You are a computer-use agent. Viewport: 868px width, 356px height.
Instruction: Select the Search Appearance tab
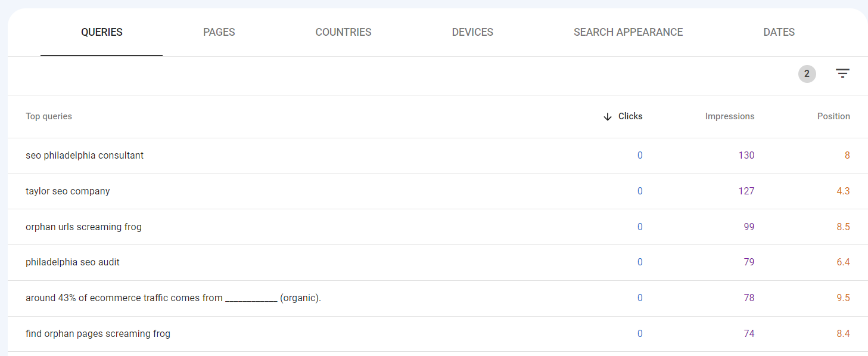[629, 32]
